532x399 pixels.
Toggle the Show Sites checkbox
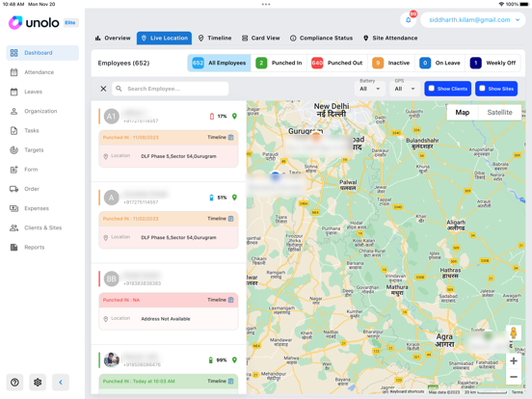click(482, 89)
